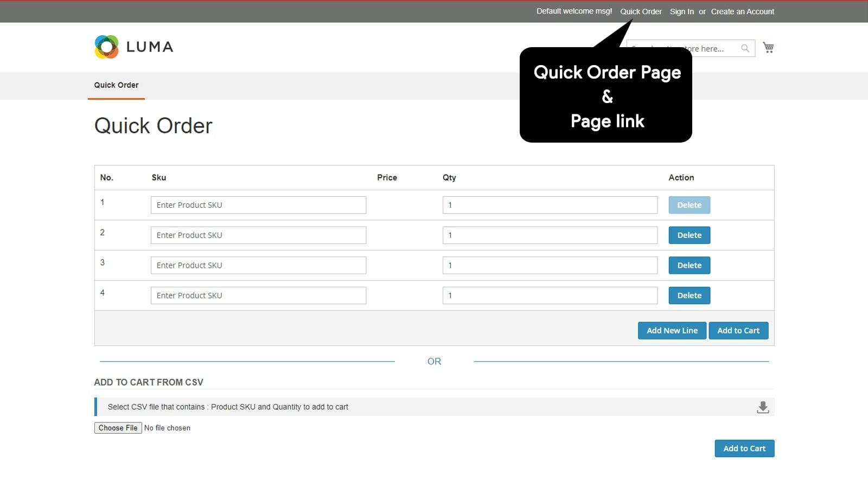
Task: Open the Quick Order header link
Action: coord(641,11)
